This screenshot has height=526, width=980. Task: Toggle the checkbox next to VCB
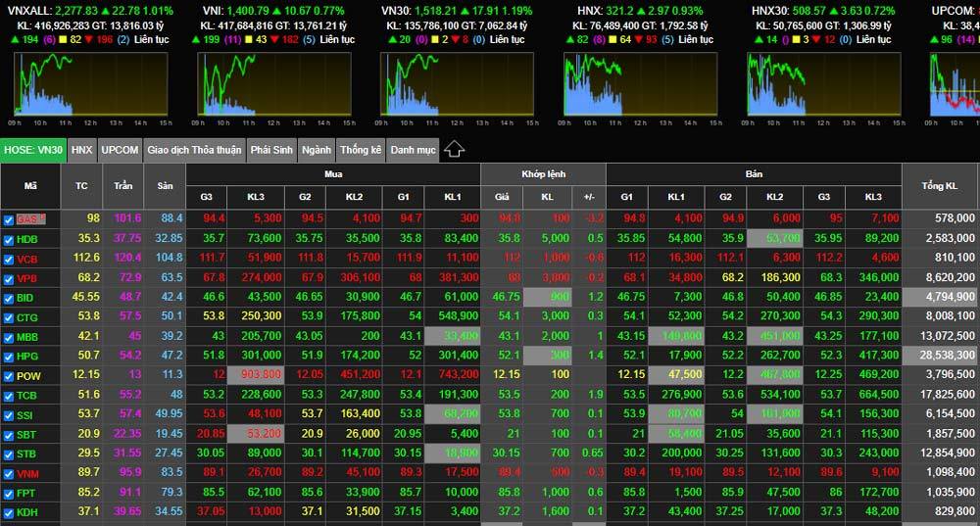9,260
